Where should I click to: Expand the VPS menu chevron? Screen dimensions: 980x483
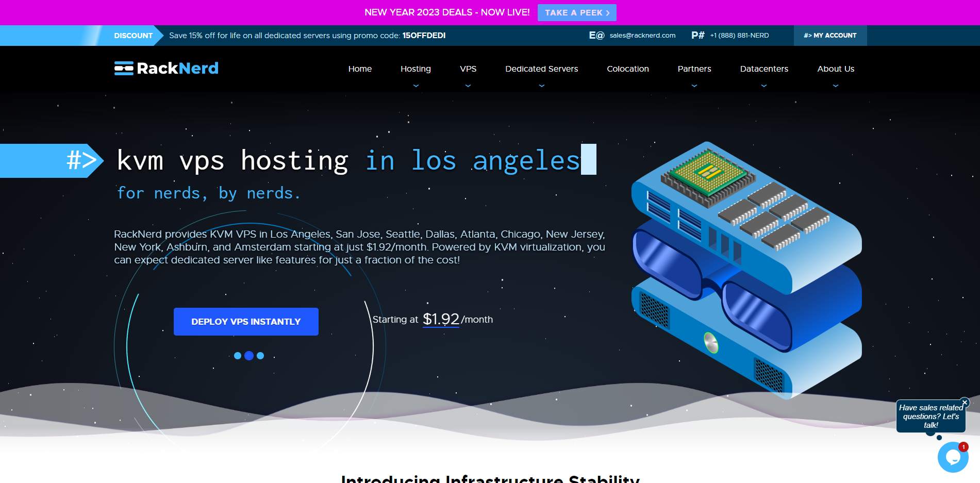pyautogui.click(x=468, y=86)
